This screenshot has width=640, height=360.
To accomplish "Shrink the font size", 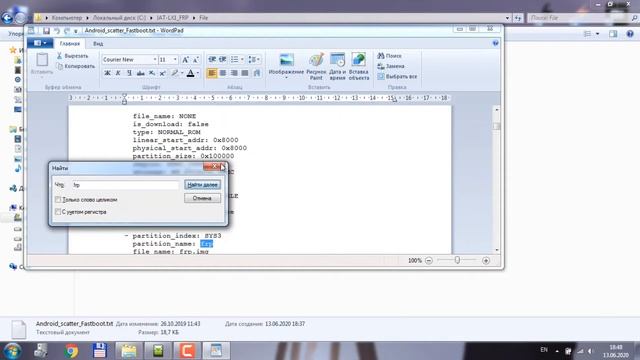I will tap(196, 60).
